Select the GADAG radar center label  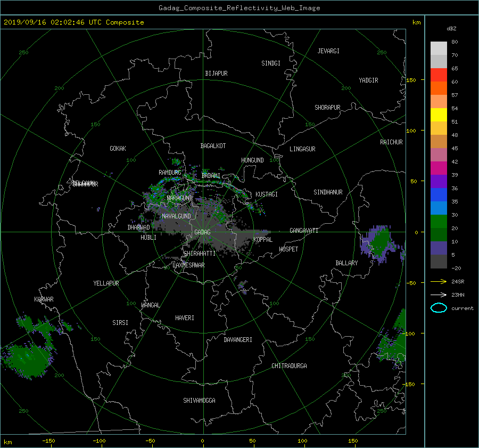[x=202, y=232]
